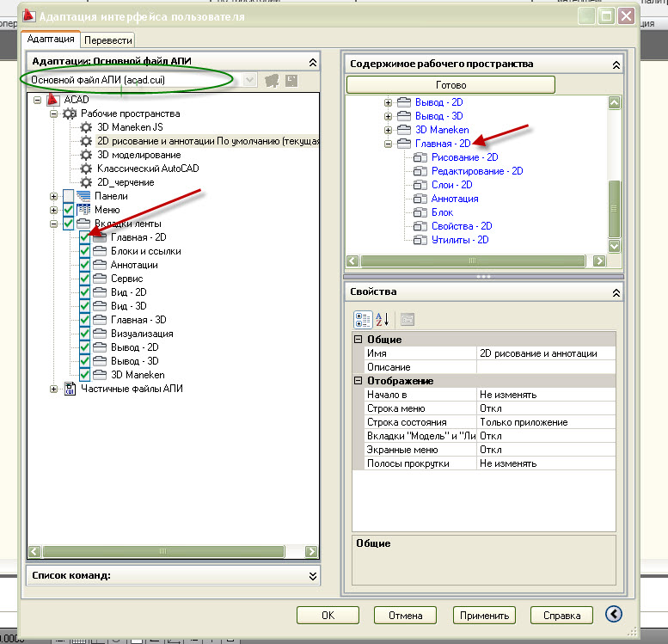Uncheck the Меню checkbox

[68, 210]
